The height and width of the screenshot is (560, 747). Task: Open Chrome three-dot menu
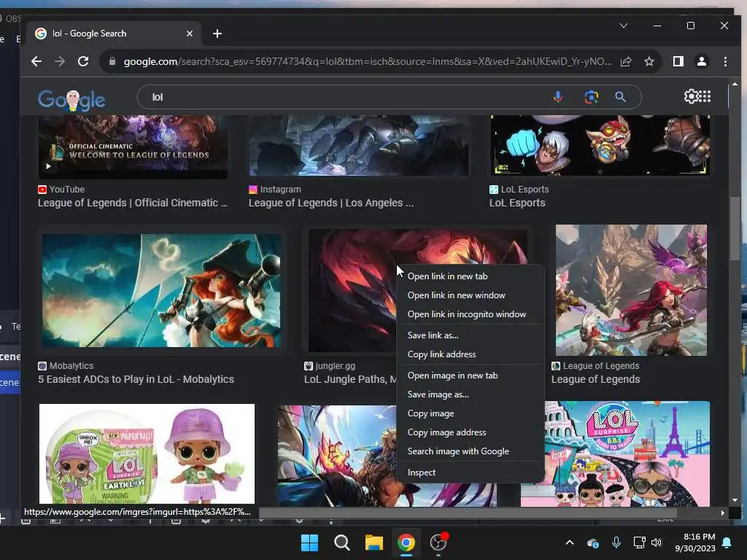tap(725, 61)
